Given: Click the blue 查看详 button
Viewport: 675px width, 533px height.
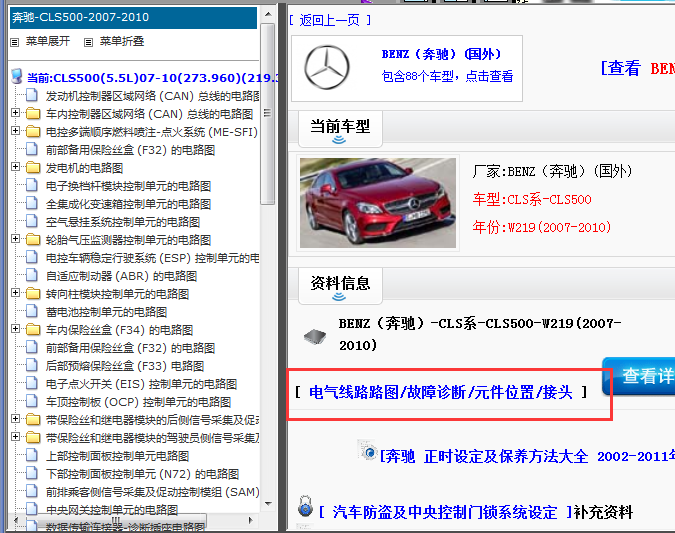Looking at the screenshot, I should click(x=638, y=376).
